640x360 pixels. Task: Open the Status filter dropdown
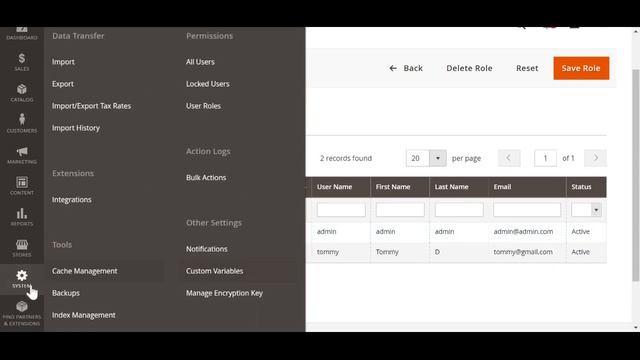[x=586, y=210]
